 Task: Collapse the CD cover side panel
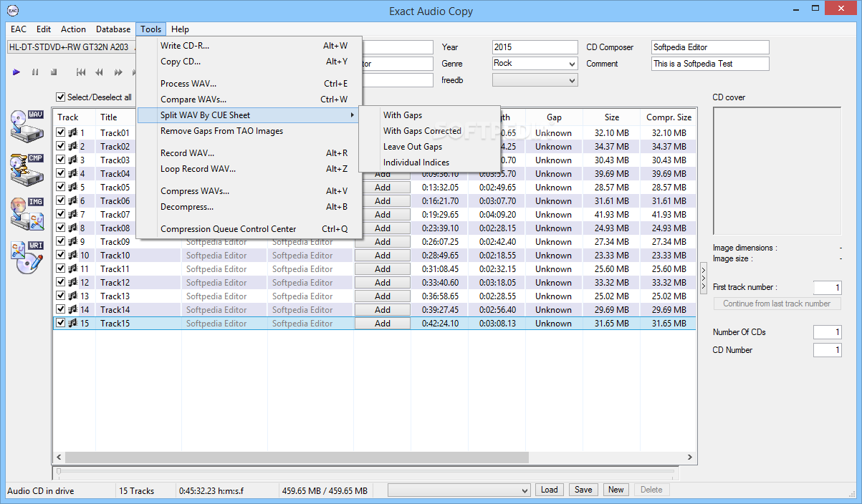[x=704, y=278]
